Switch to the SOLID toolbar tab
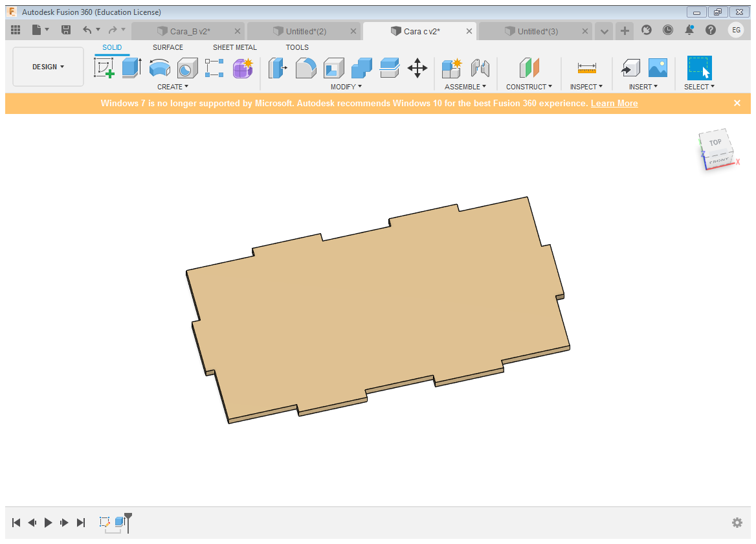Image resolution: width=756 pixels, height=544 pixels. click(x=112, y=47)
